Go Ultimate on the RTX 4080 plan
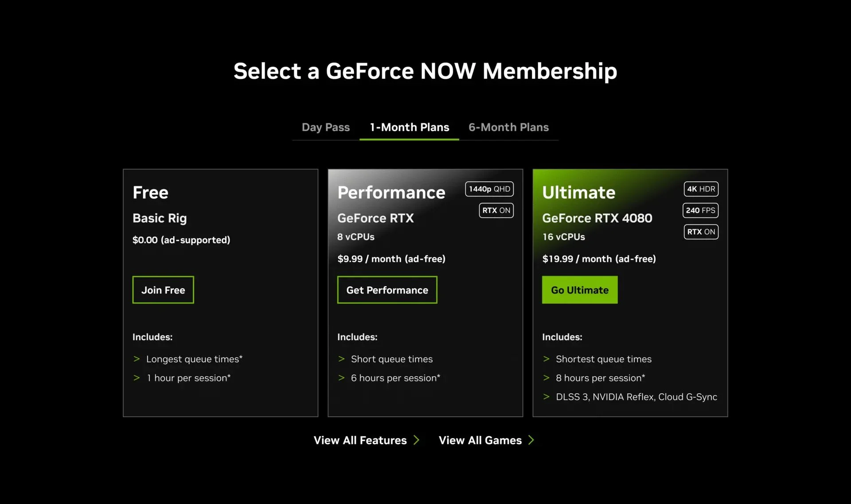Image resolution: width=851 pixels, height=504 pixels. coord(580,290)
